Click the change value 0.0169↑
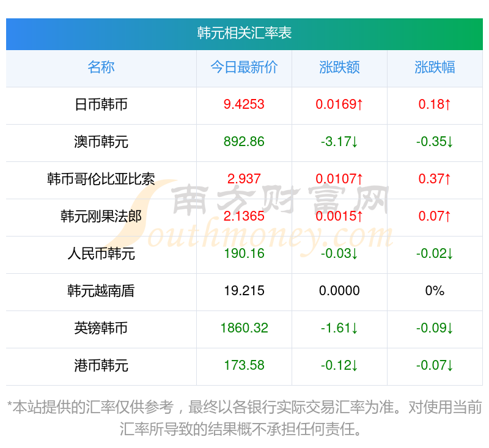Viewport: 489px width, 448px height. (339, 104)
